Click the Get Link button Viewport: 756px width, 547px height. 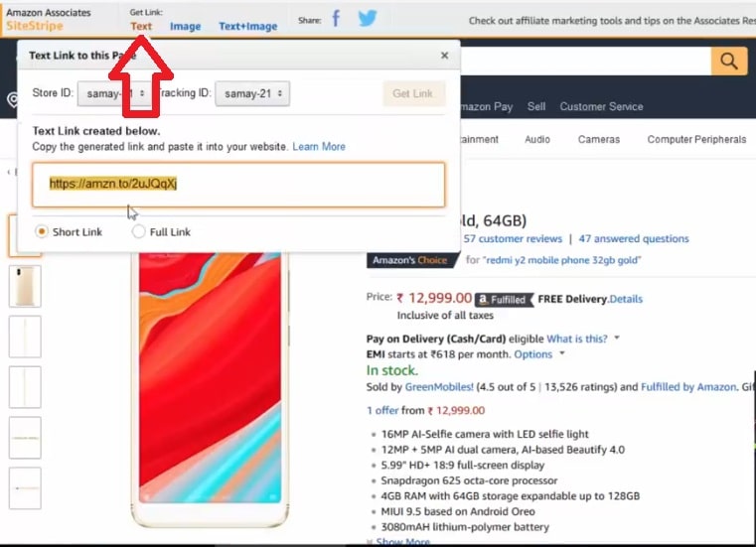point(413,93)
